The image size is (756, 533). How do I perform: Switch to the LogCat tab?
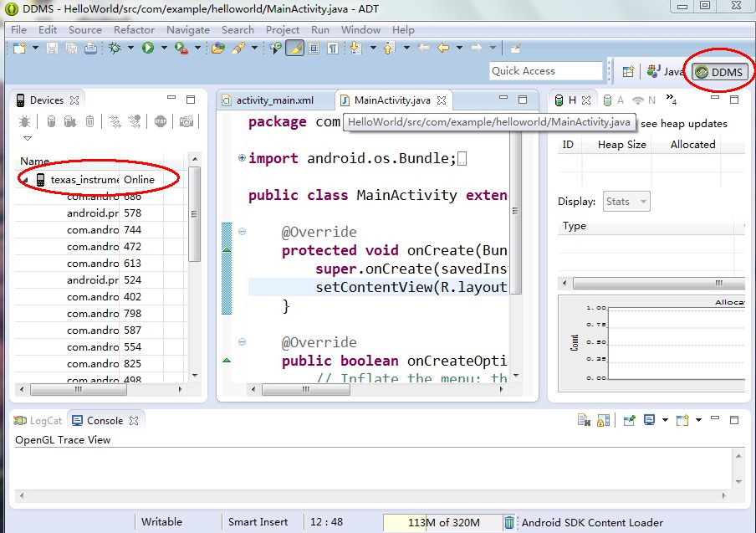(x=38, y=421)
